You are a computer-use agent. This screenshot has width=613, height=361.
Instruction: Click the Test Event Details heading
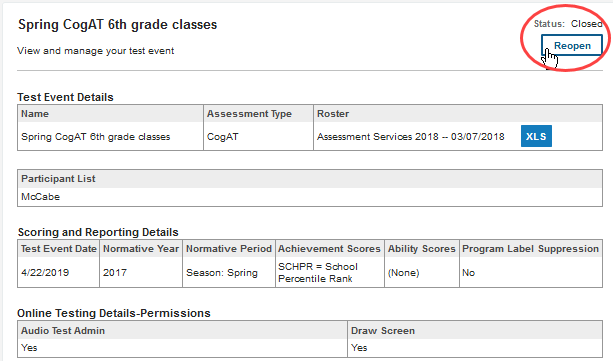[x=65, y=97]
